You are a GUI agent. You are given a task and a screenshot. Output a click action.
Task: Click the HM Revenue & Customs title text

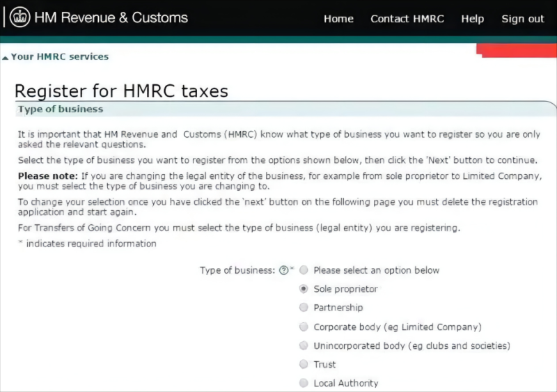[x=111, y=18]
